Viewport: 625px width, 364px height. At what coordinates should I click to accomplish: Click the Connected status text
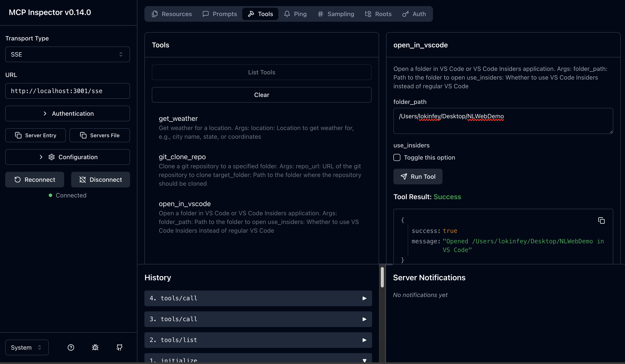click(71, 195)
